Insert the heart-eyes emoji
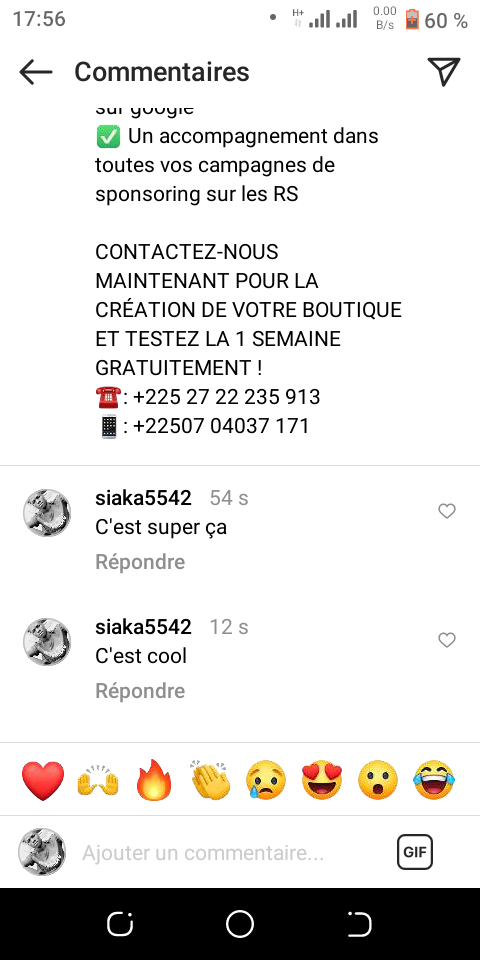Screen dimensions: 480x960 coord(322,780)
